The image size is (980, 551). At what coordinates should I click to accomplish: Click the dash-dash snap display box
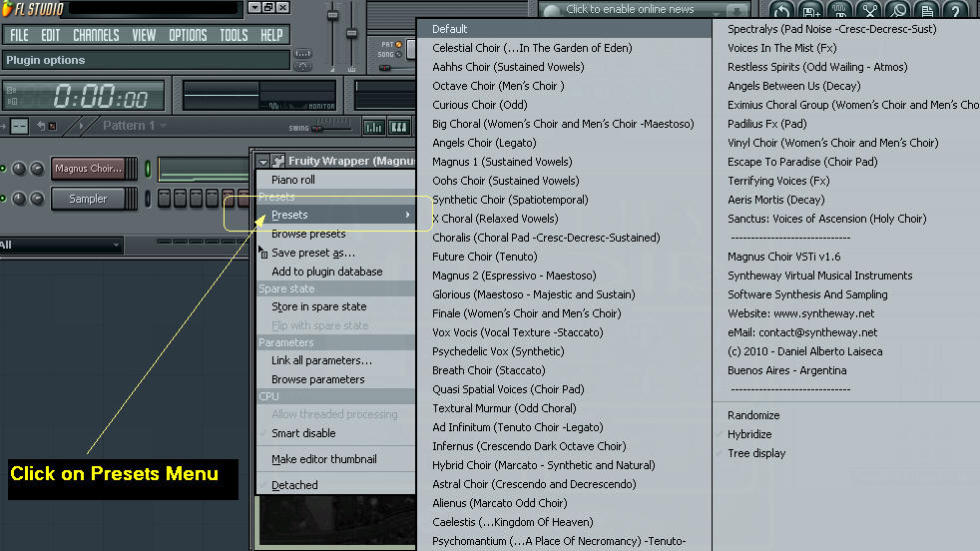[19, 126]
